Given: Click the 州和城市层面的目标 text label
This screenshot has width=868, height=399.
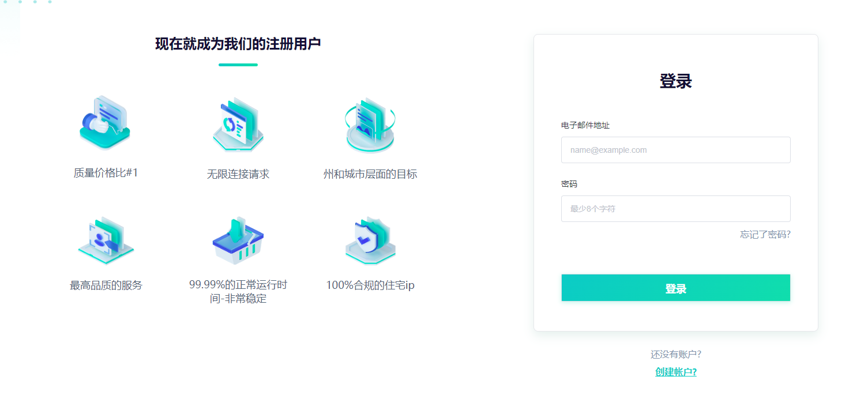Looking at the screenshot, I should [370, 174].
